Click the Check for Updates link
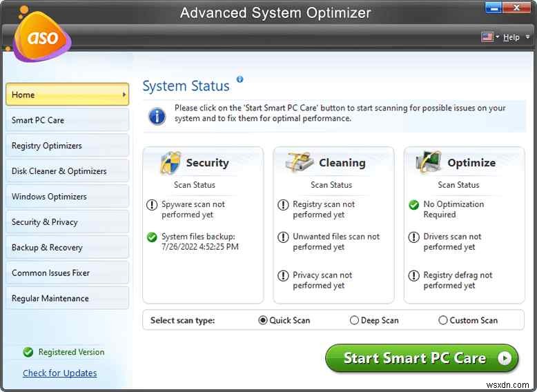This screenshot has width=537, height=392. (60, 373)
